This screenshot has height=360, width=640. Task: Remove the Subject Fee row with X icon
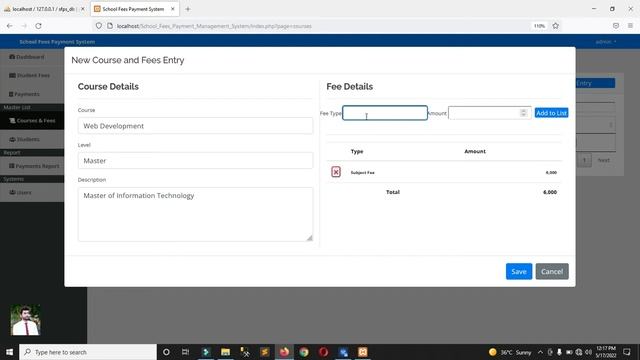point(336,172)
